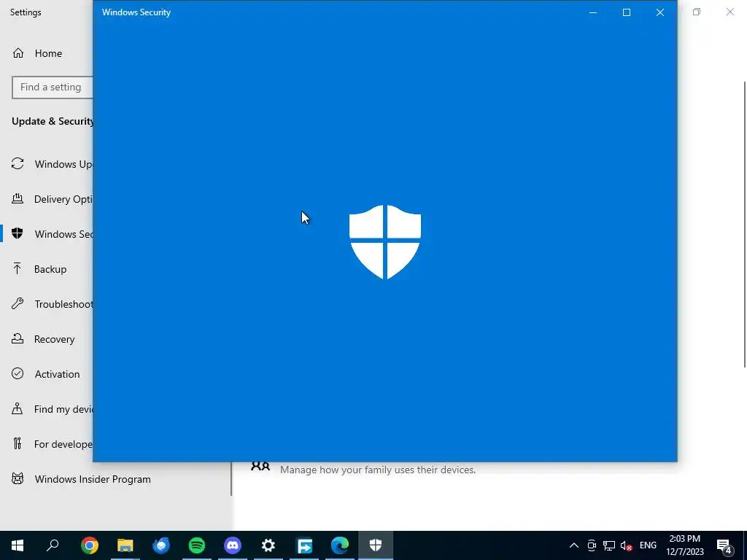This screenshot has height=560, width=747.
Task: Click the Find a setting search box
Action: pyautogui.click(x=53, y=87)
